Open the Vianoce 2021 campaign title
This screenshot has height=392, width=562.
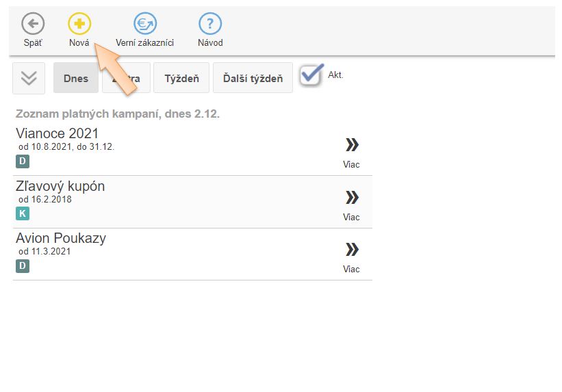click(58, 133)
